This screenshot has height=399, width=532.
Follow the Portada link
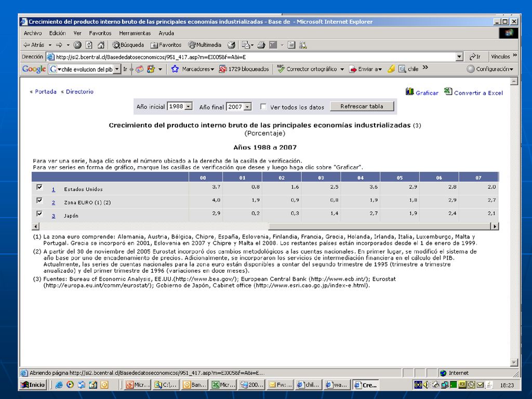coord(46,91)
